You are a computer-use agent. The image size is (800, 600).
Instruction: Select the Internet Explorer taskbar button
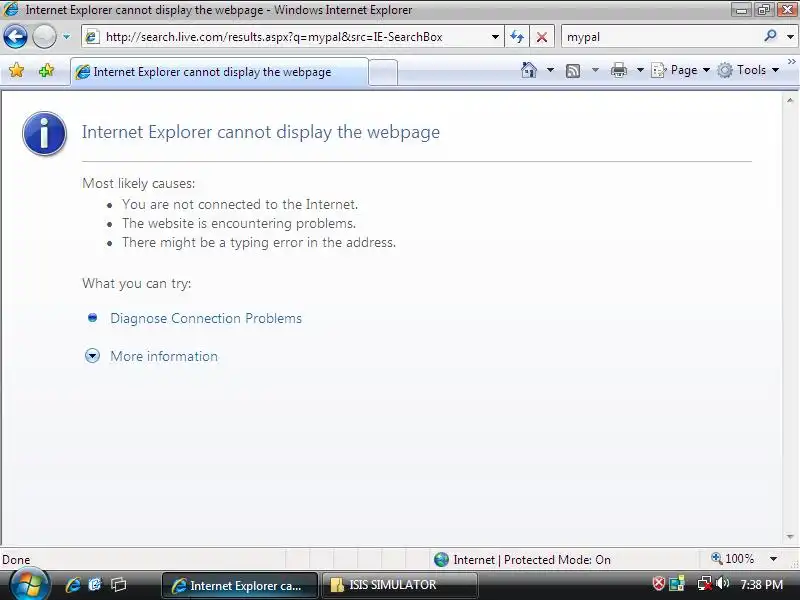(240, 585)
